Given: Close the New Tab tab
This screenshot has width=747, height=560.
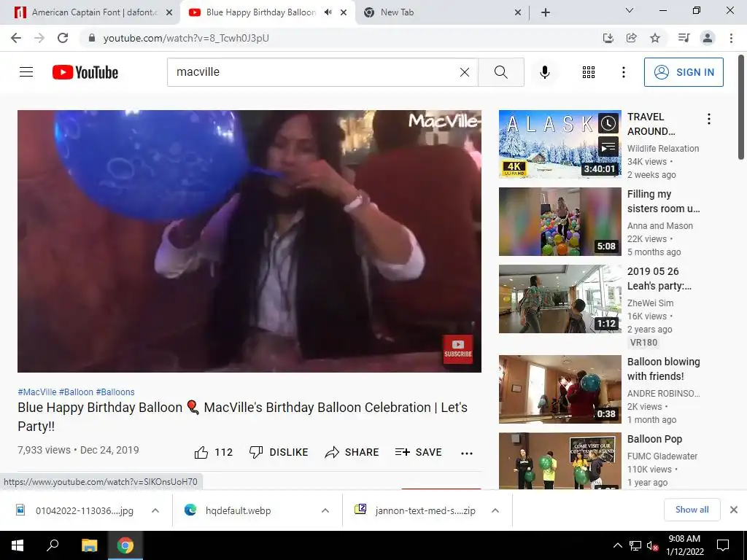Looking at the screenshot, I should coord(518,12).
